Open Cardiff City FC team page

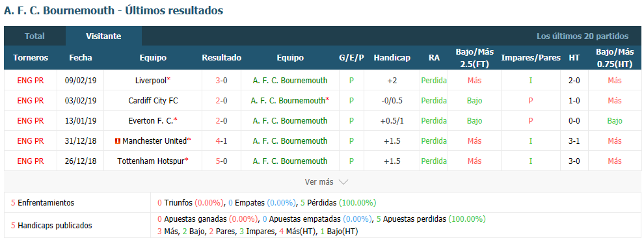(x=153, y=101)
